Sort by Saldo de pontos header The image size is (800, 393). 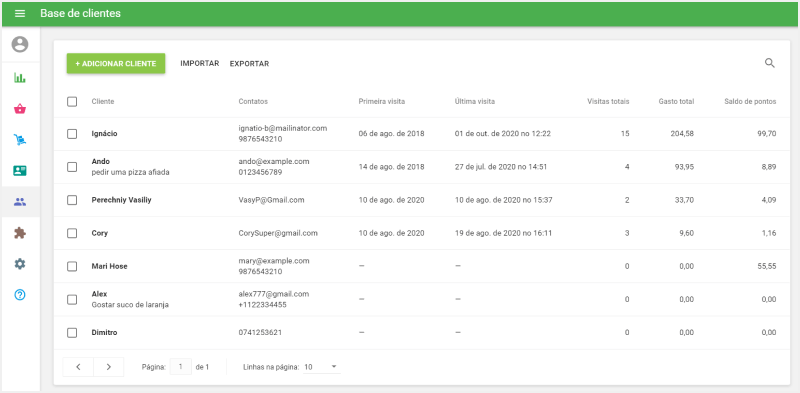tap(750, 102)
